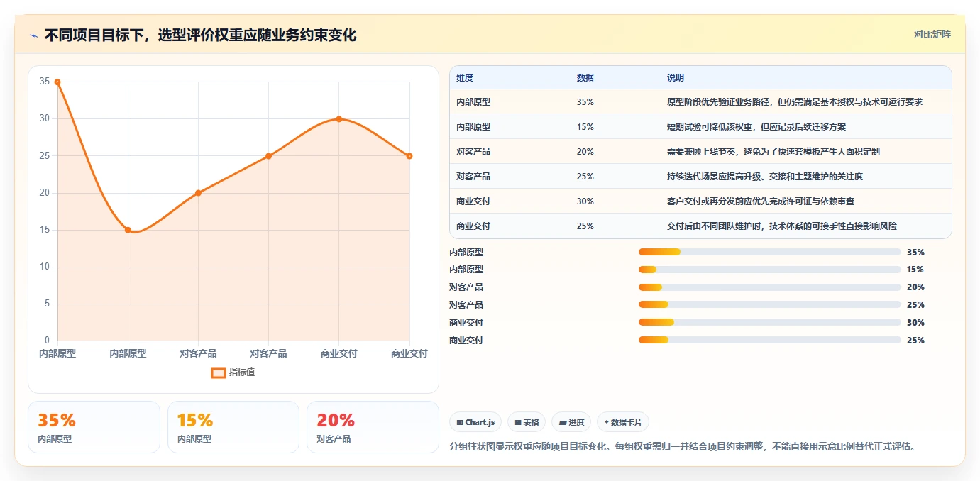This screenshot has width=980, height=481.
Task: Click the y-axis label 0 on the chart
Action: click(47, 341)
